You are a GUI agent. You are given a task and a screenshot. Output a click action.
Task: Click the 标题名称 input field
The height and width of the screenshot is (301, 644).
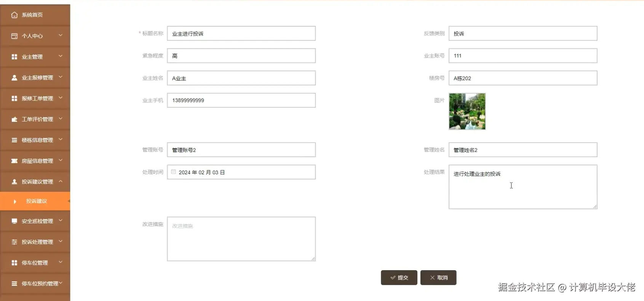pos(241,33)
